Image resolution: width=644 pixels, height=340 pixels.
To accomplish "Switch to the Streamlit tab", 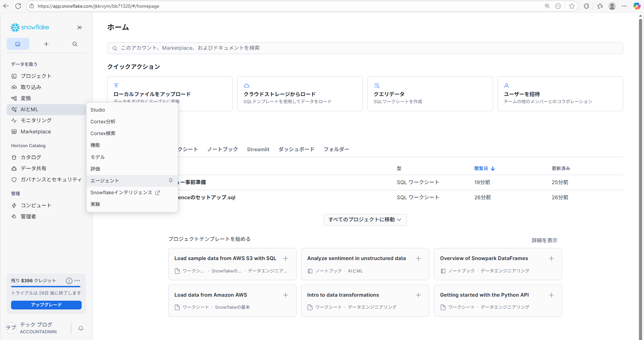I will click(x=258, y=150).
